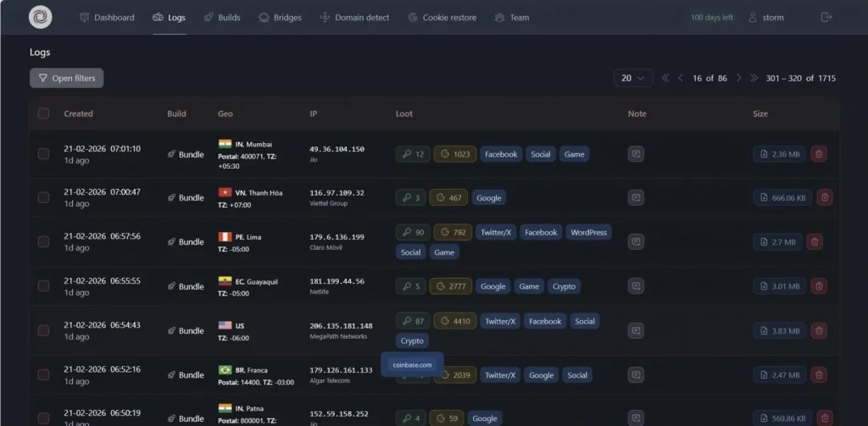Switch to the Builds tab

[222, 17]
